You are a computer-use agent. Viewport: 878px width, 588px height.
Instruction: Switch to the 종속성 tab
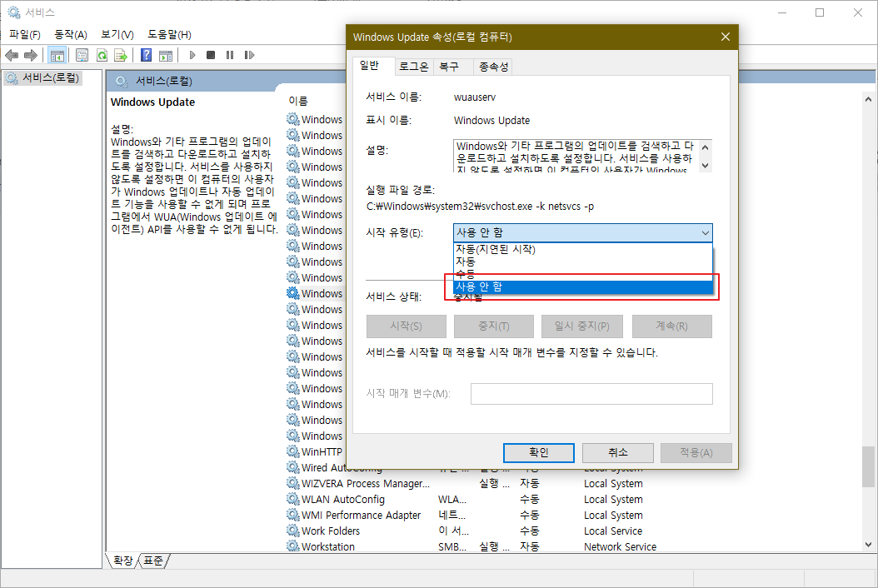point(493,67)
